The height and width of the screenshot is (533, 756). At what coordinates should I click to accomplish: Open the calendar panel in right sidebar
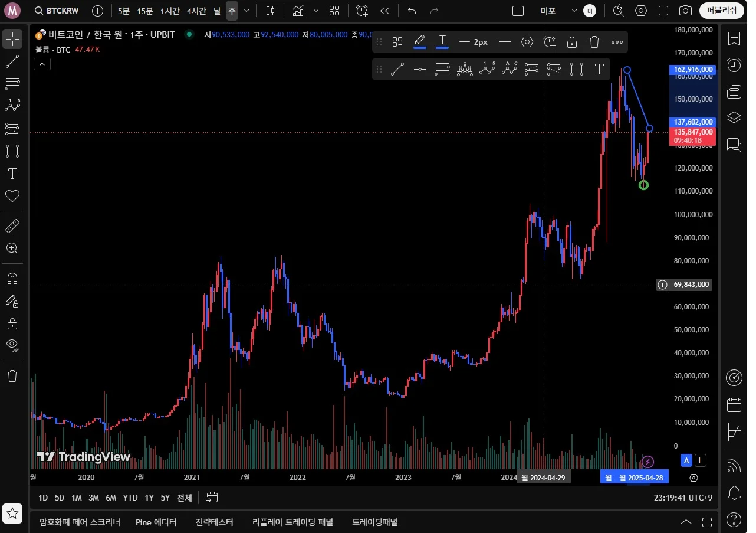[734, 405]
